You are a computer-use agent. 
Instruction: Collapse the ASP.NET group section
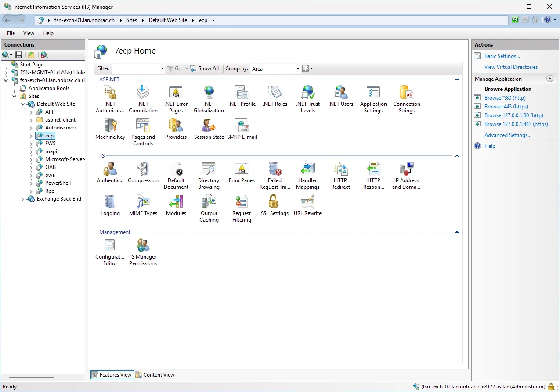point(457,79)
